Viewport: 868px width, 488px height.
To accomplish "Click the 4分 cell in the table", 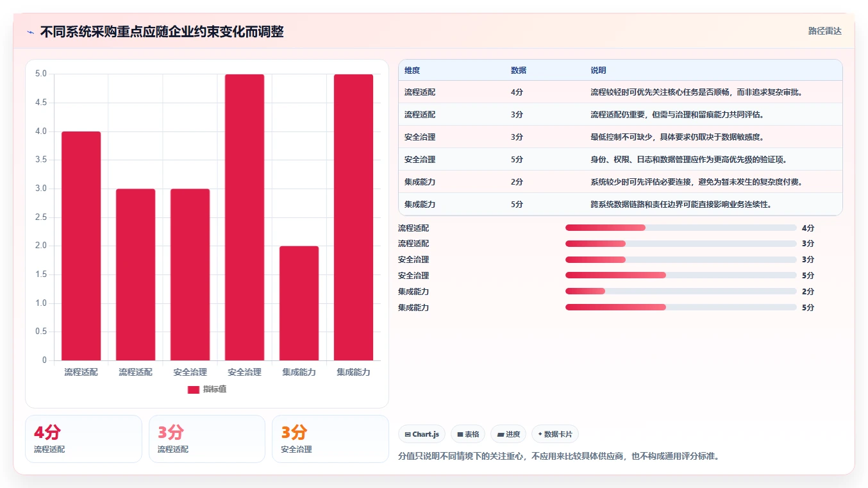I will pos(517,92).
